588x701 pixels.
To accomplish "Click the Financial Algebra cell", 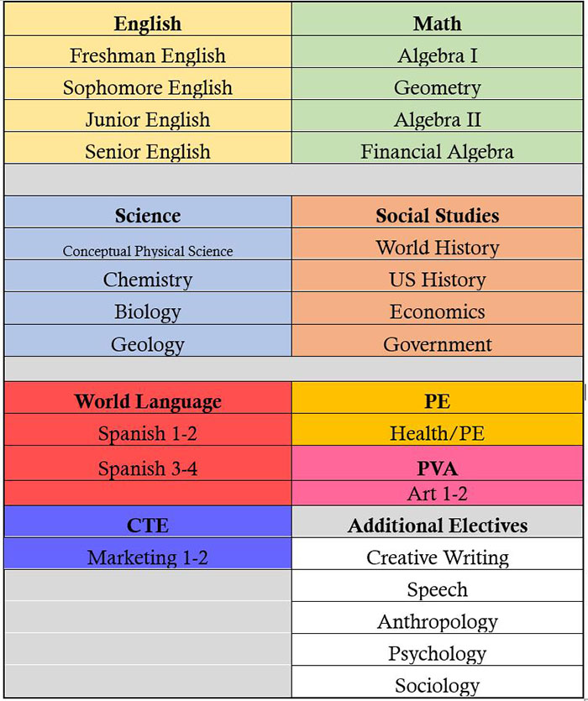I will [x=437, y=148].
